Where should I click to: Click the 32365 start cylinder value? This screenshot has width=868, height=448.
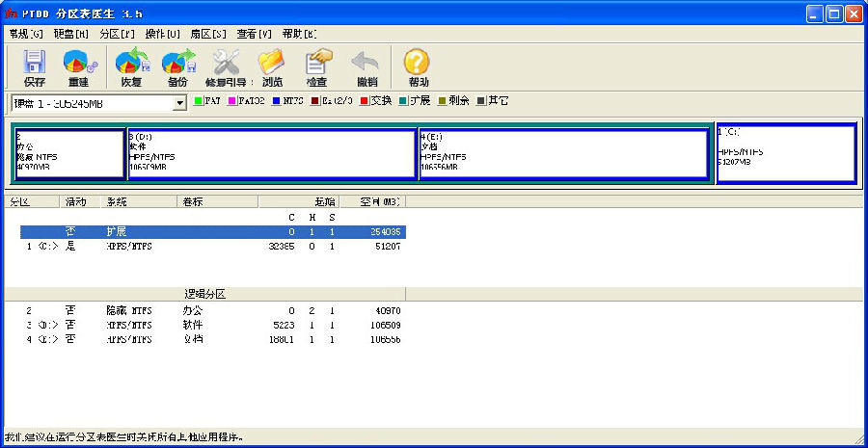(282, 247)
